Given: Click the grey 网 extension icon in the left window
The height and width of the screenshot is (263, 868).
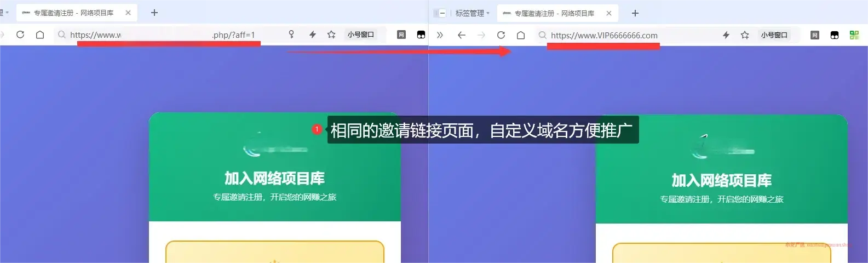Looking at the screenshot, I should (x=401, y=35).
